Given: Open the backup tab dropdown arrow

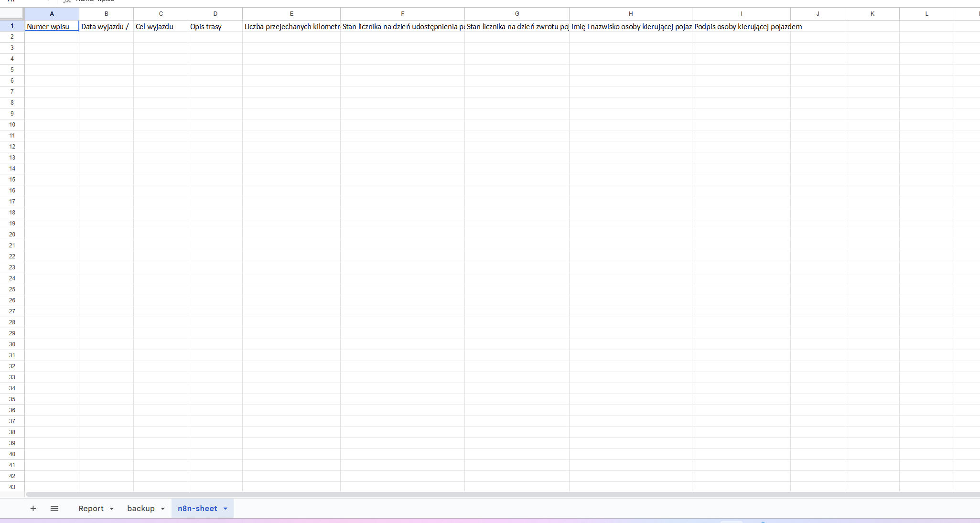Looking at the screenshot, I should tap(163, 509).
